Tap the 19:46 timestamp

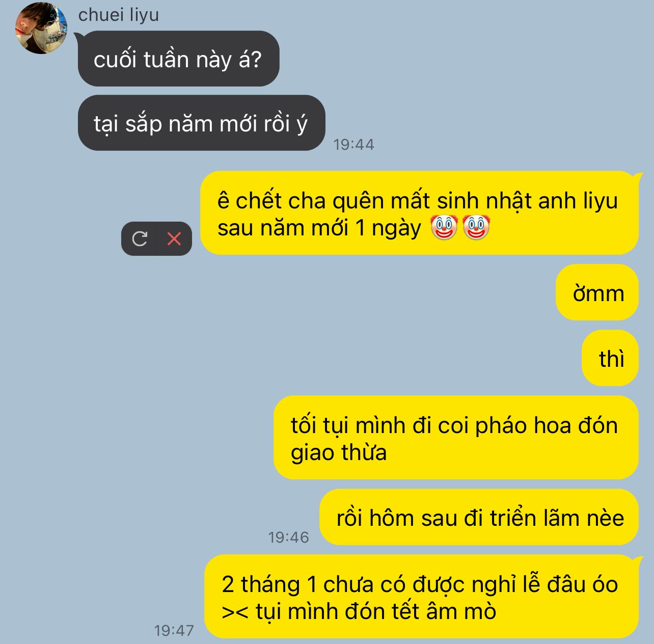point(288,538)
